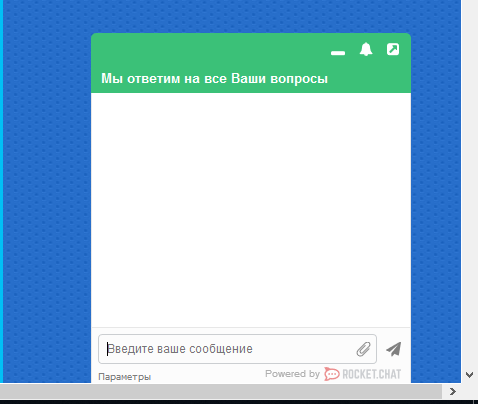Minimize the live chat widget
Image resolution: width=478 pixels, height=404 pixels.
(338, 53)
